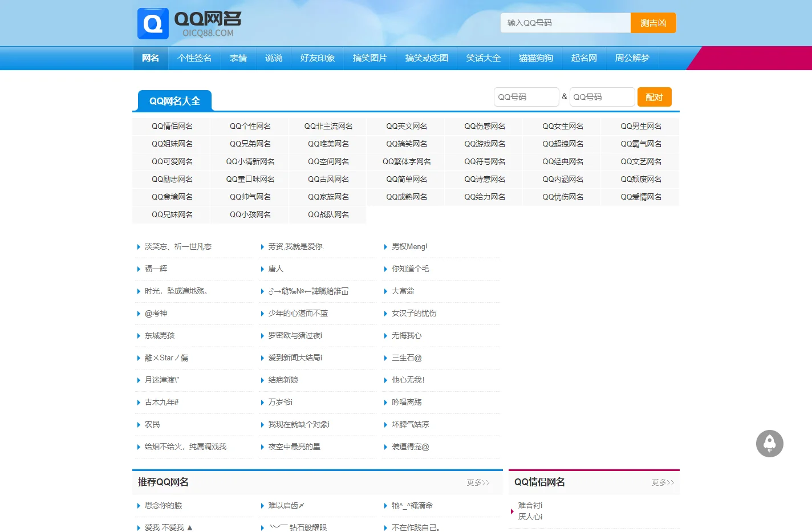The height and width of the screenshot is (532, 812).
Task: Open the QQ颓废网名 category
Action: (641, 179)
